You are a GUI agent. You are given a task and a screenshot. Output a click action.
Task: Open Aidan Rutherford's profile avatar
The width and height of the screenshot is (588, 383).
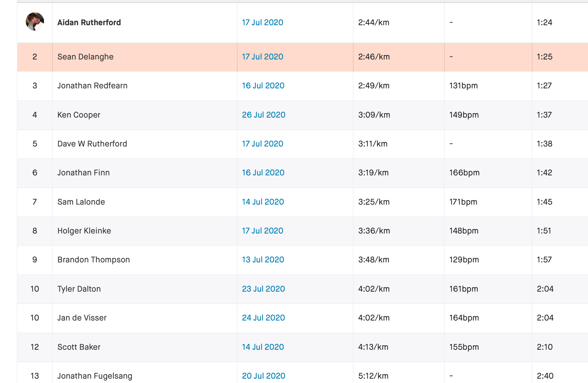pos(35,22)
